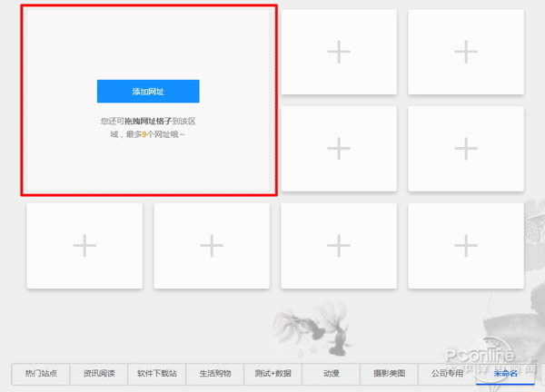Click middle row's left plus tile
The width and height of the screenshot is (545, 392).
pyautogui.click(x=339, y=149)
